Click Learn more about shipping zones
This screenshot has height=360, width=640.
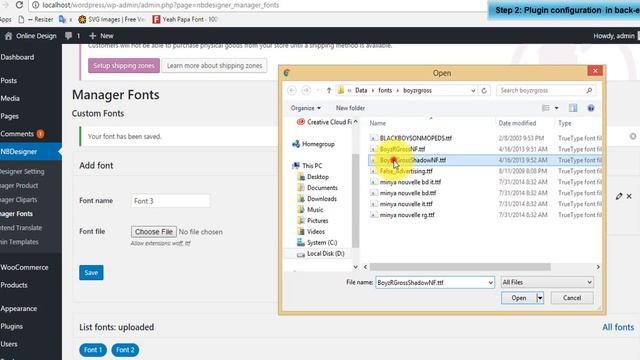click(214, 65)
